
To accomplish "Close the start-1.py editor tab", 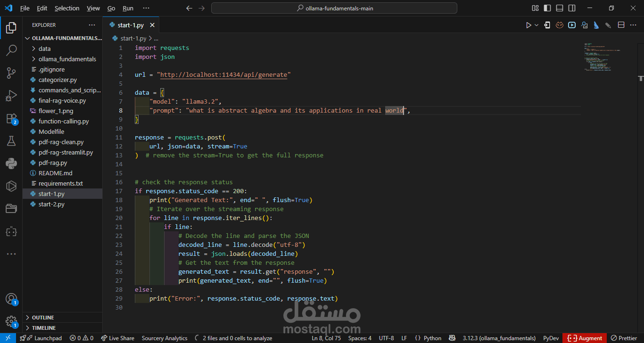I will [x=153, y=25].
